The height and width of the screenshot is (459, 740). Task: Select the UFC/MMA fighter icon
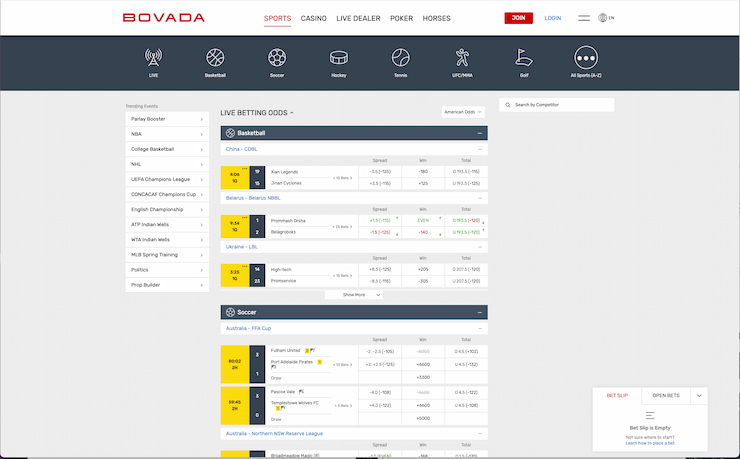462,58
